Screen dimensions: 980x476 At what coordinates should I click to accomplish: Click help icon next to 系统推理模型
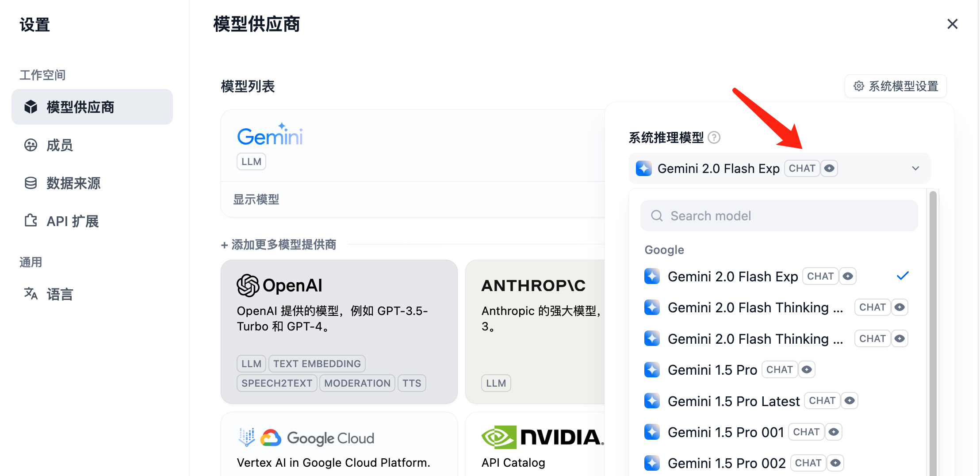point(714,138)
